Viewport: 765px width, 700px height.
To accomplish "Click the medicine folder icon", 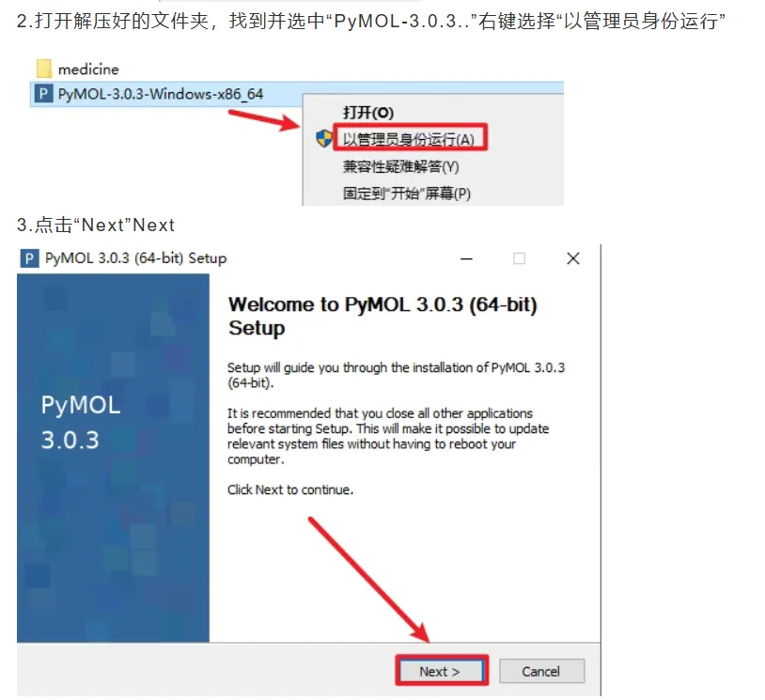I will (44, 69).
